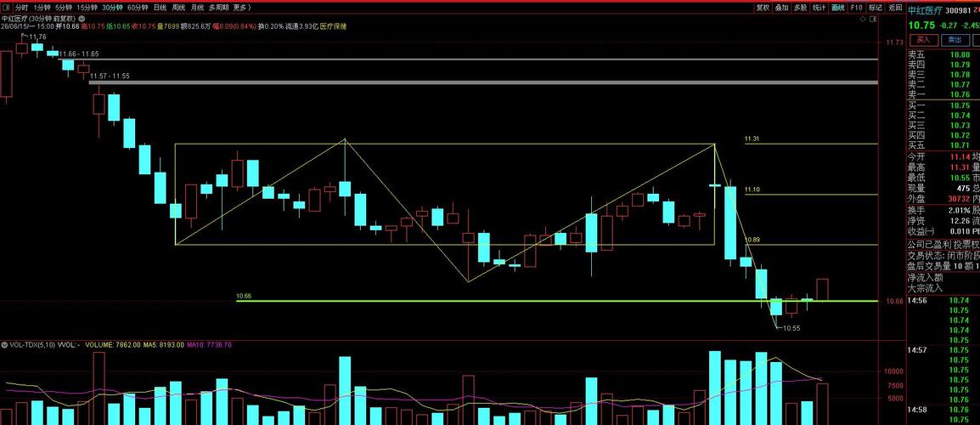Click the 交易状态 status line
This screenshot has width=980, height=425.
pos(943,255)
